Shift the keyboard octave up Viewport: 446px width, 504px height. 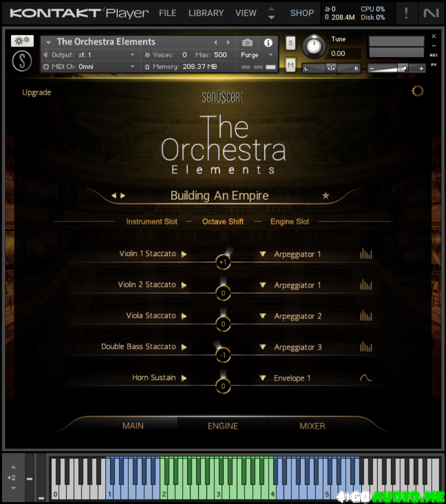13,467
